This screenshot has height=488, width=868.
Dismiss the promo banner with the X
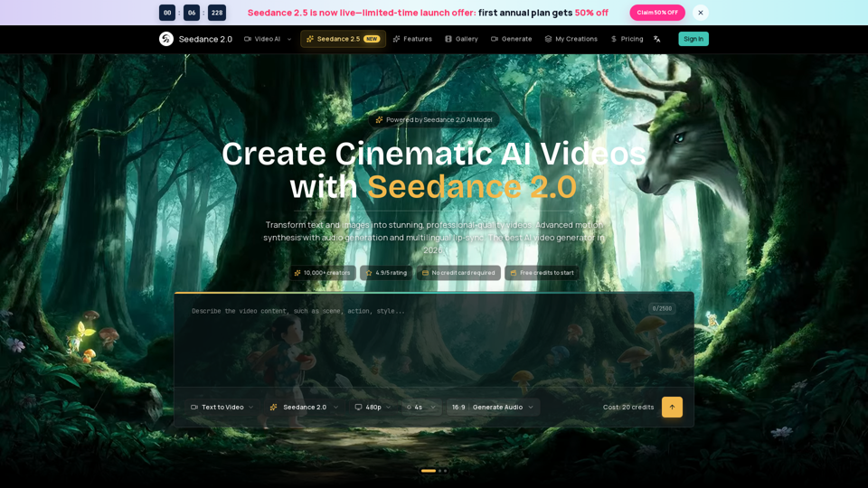[700, 12]
